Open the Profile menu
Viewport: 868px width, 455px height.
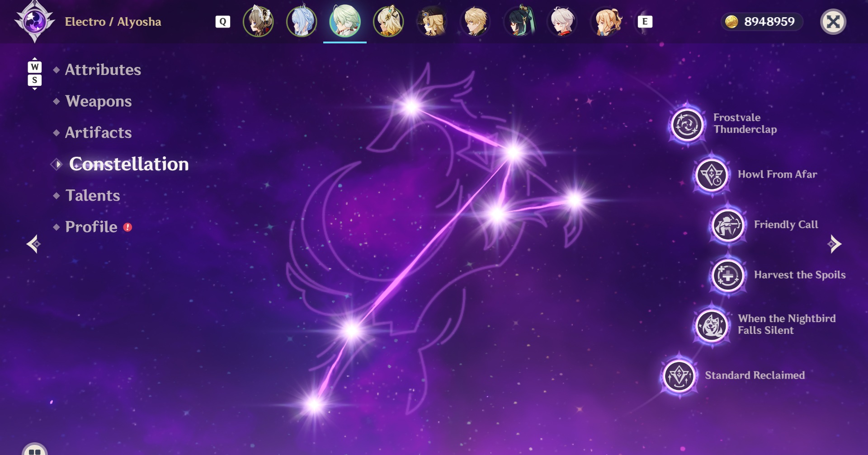tap(91, 227)
